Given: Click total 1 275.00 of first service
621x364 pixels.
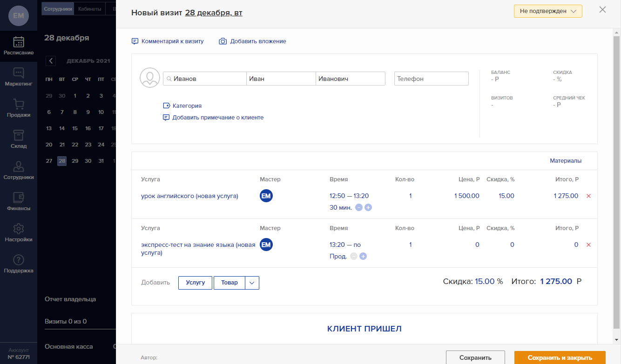Looking at the screenshot, I should 566,196.
